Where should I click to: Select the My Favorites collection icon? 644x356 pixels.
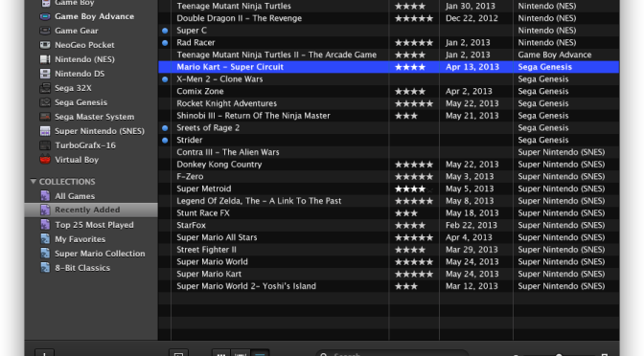(x=45, y=239)
